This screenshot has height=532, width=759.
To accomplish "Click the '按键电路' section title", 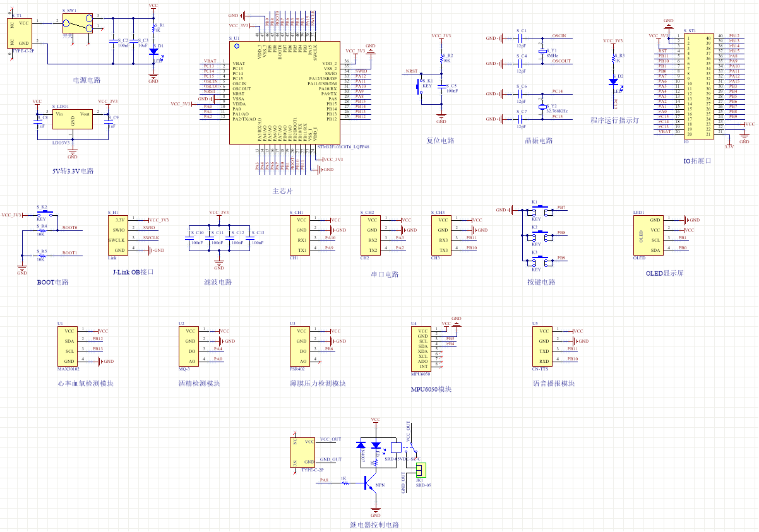I will (541, 282).
